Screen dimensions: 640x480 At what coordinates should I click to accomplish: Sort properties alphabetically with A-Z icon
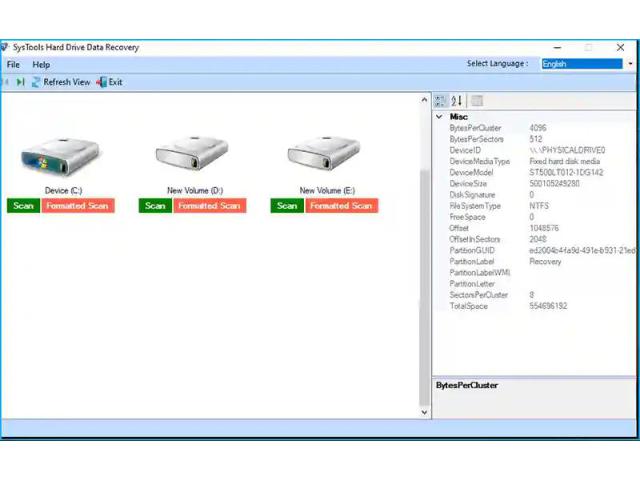pyautogui.click(x=457, y=100)
